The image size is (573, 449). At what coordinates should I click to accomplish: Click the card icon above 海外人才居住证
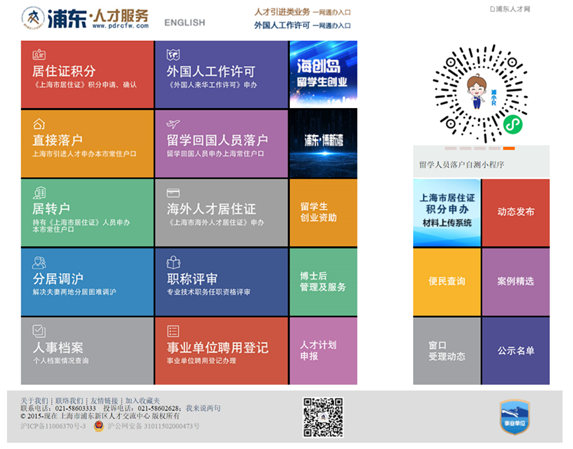(x=173, y=193)
